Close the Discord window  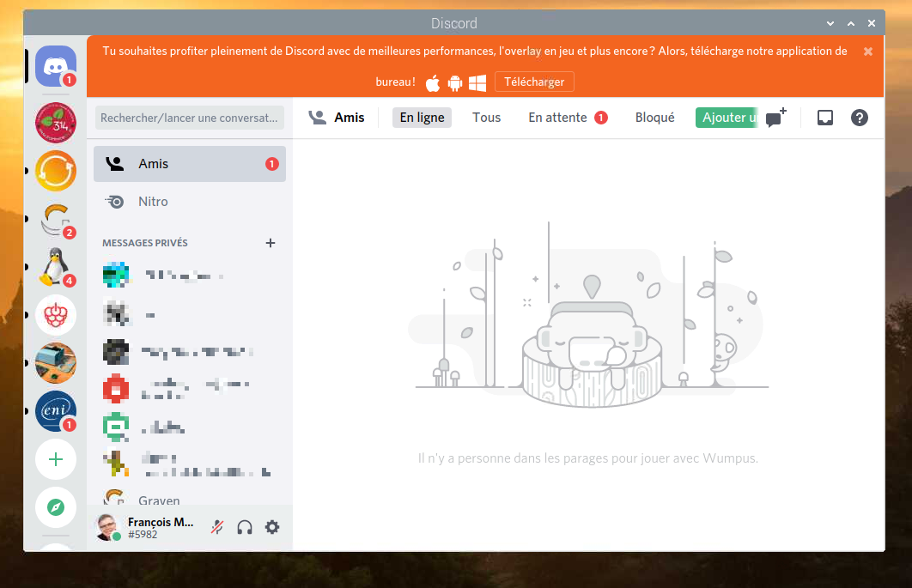point(872,23)
